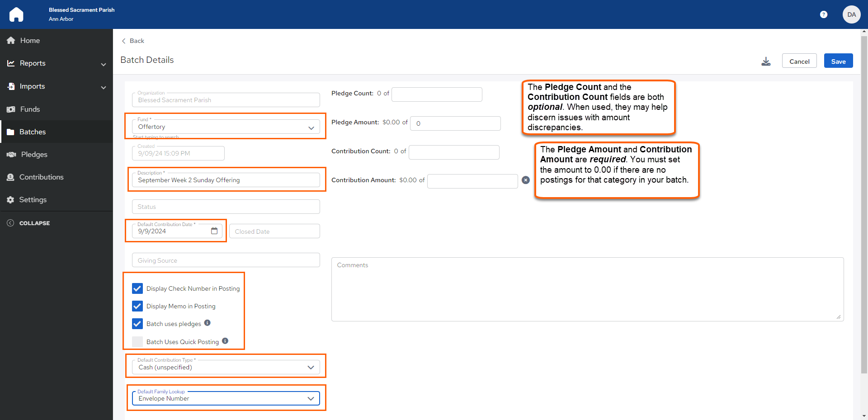Expand the Imports submenu chevron
This screenshot has width=868, height=420.
coord(104,87)
